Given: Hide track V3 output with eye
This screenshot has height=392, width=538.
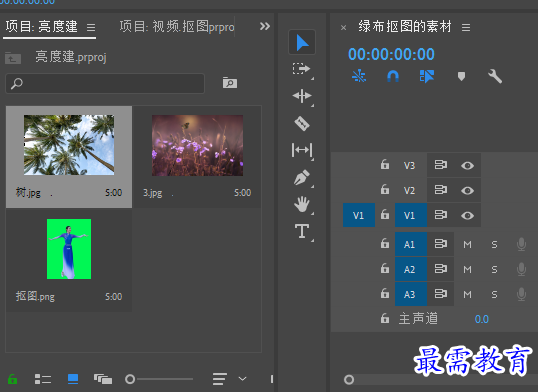Looking at the screenshot, I should (x=467, y=165).
